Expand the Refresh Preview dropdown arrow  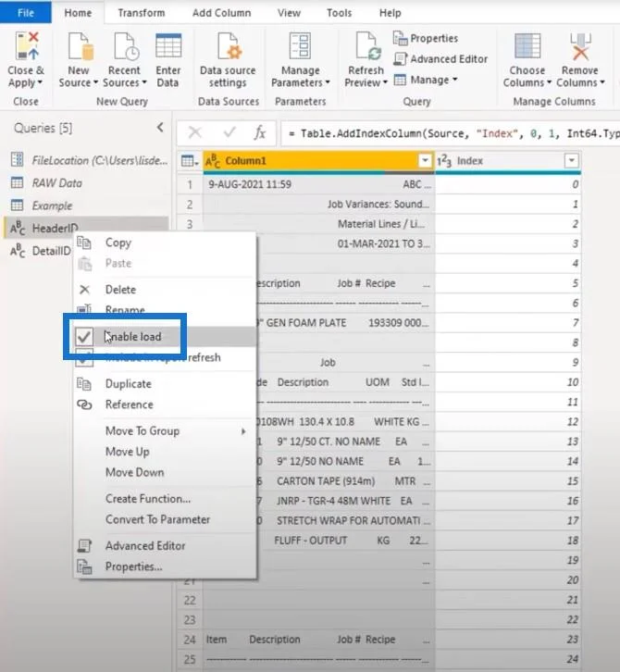(385, 82)
